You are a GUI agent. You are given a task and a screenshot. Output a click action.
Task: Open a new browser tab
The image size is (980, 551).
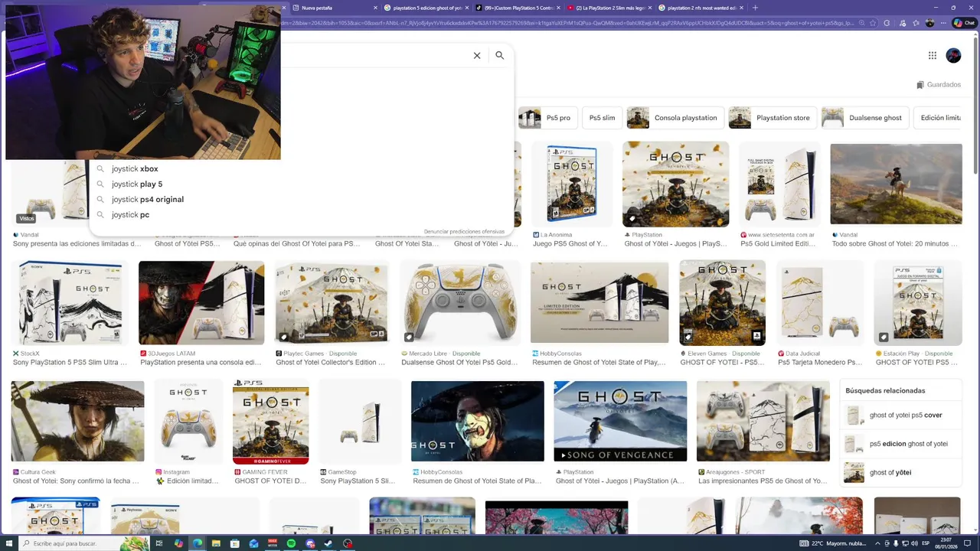[x=755, y=8]
